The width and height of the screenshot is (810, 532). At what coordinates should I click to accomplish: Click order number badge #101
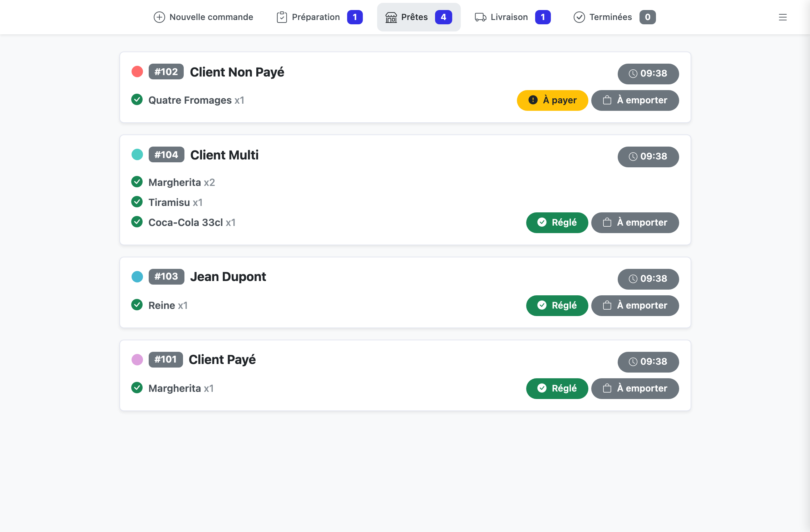166,360
